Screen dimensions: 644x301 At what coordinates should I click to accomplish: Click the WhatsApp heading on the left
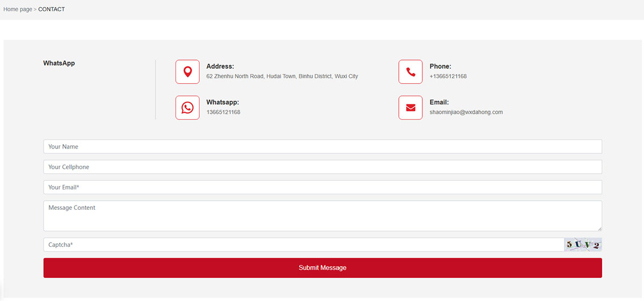click(x=59, y=63)
